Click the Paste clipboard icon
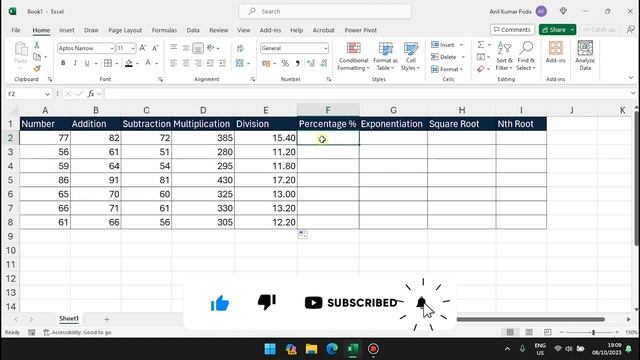 tap(20, 50)
